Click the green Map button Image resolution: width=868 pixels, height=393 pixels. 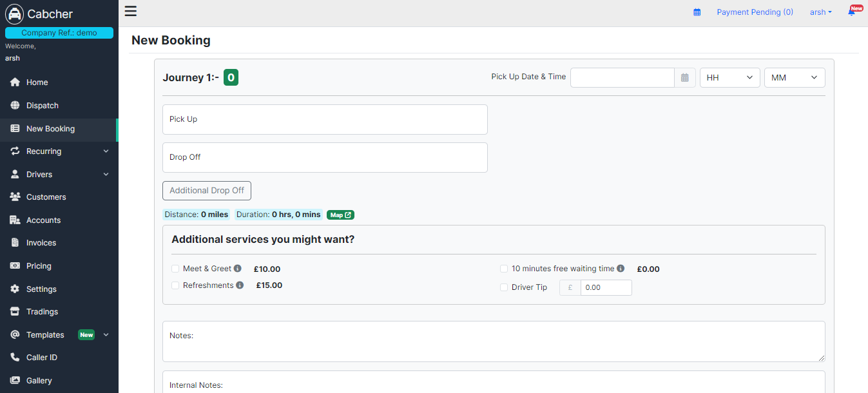tap(340, 215)
